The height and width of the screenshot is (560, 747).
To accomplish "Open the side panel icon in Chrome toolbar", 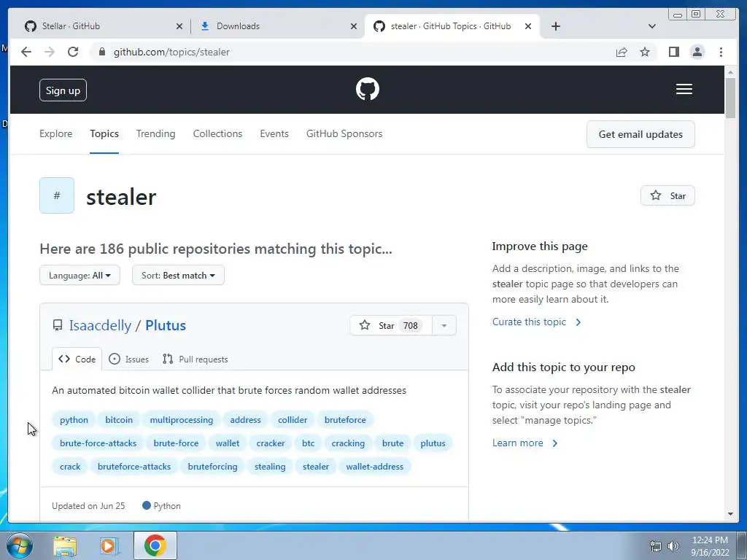I will pos(673,52).
